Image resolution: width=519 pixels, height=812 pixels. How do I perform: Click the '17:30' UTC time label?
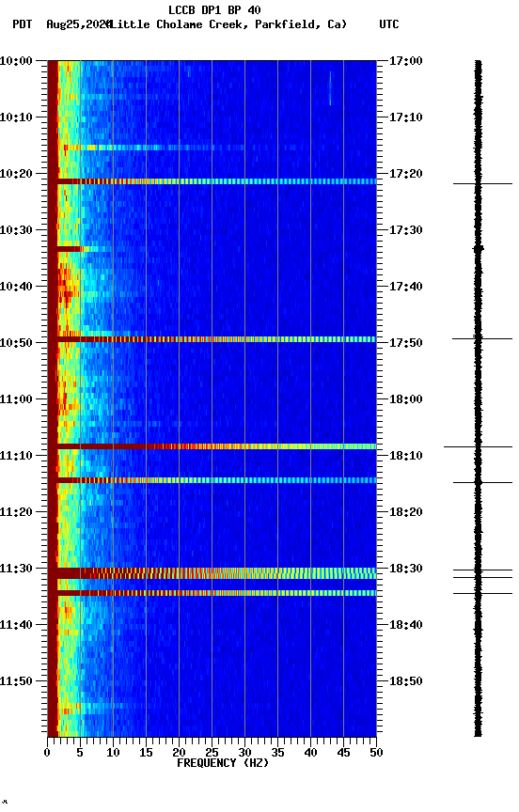[405, 230]
